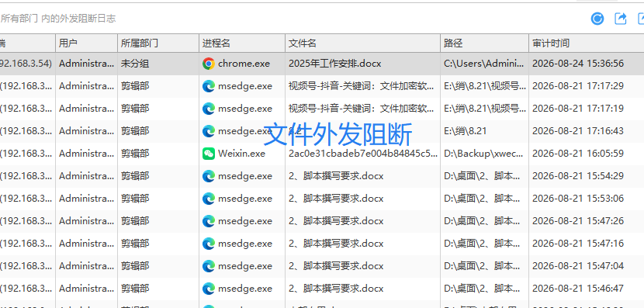Click the timestamp 2026-08-21 16:05:59
This screenshot has width=644, height=308.
578,154
